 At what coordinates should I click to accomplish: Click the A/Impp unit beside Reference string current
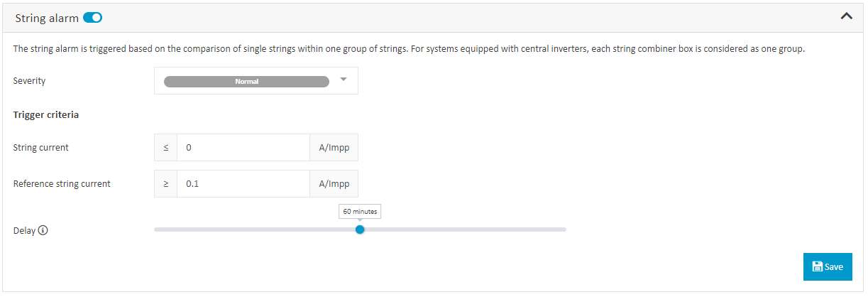(x=334, y=183)
